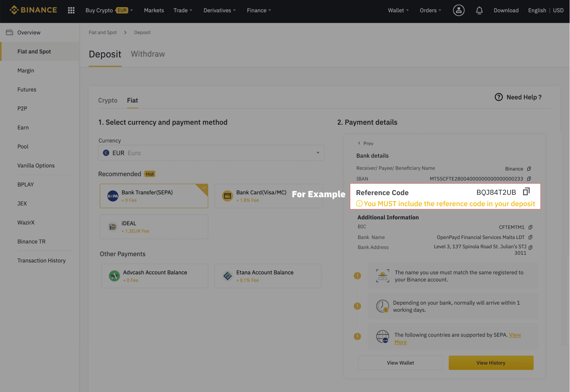Click the Deposit breadcrumb text
Image resolution: width=570 pixels, height=392 pixels.
142,32
